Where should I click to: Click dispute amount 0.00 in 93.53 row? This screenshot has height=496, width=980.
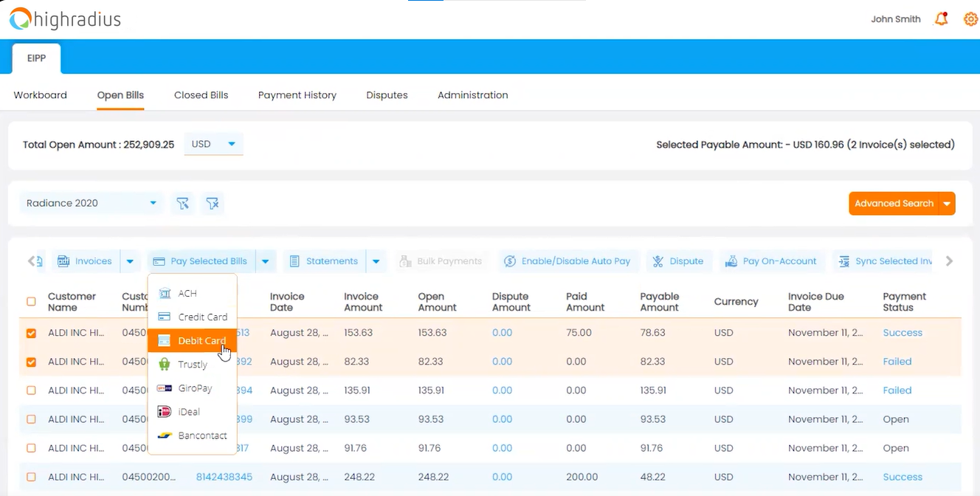point(502,419)
